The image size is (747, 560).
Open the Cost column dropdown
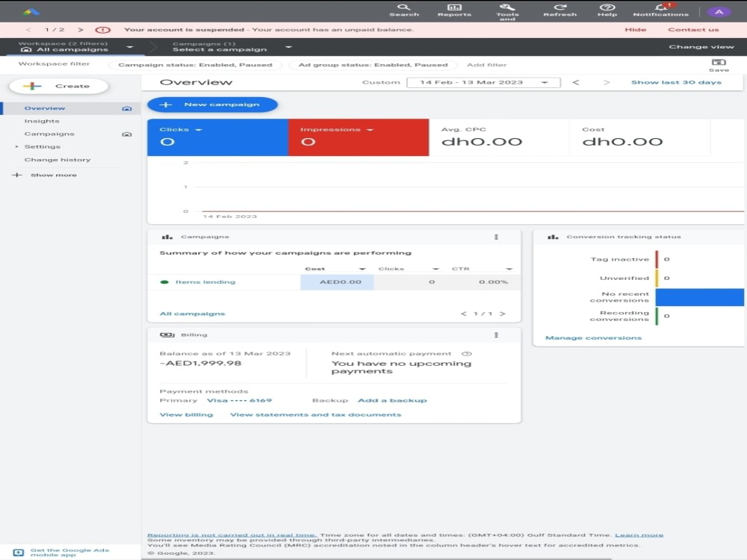pos(362,269)
